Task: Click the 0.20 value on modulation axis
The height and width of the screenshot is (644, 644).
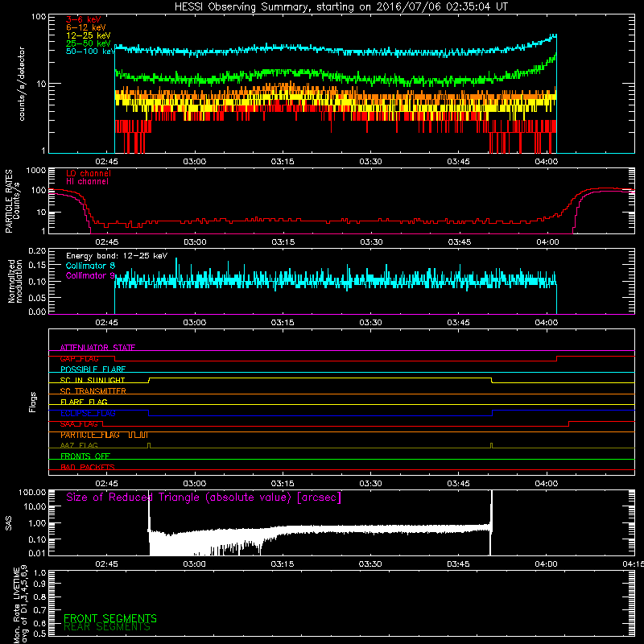Action: pos(37,251)
